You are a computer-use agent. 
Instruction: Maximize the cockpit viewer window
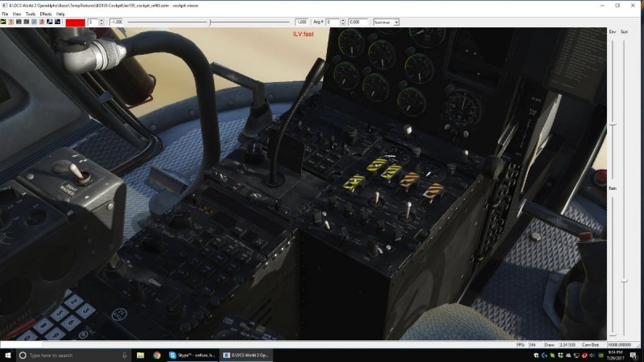coord(617,6)
